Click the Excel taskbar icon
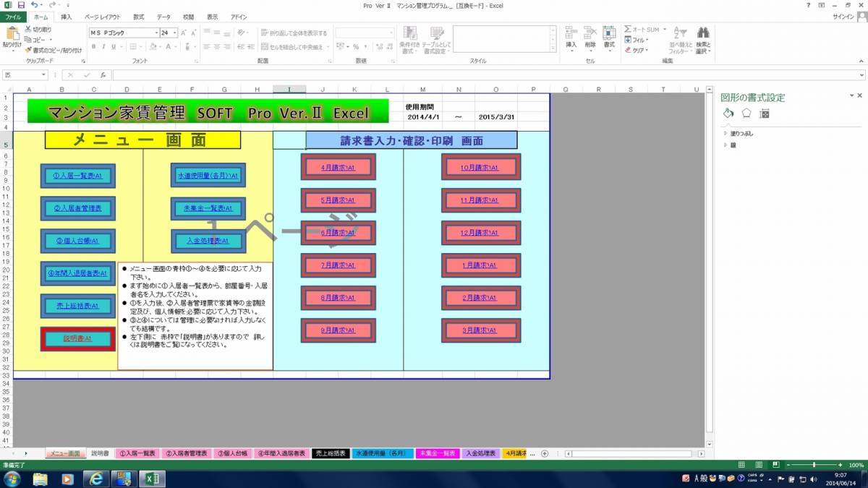The height and width of the screenshot is (488, 868). [x=152, y=479]
